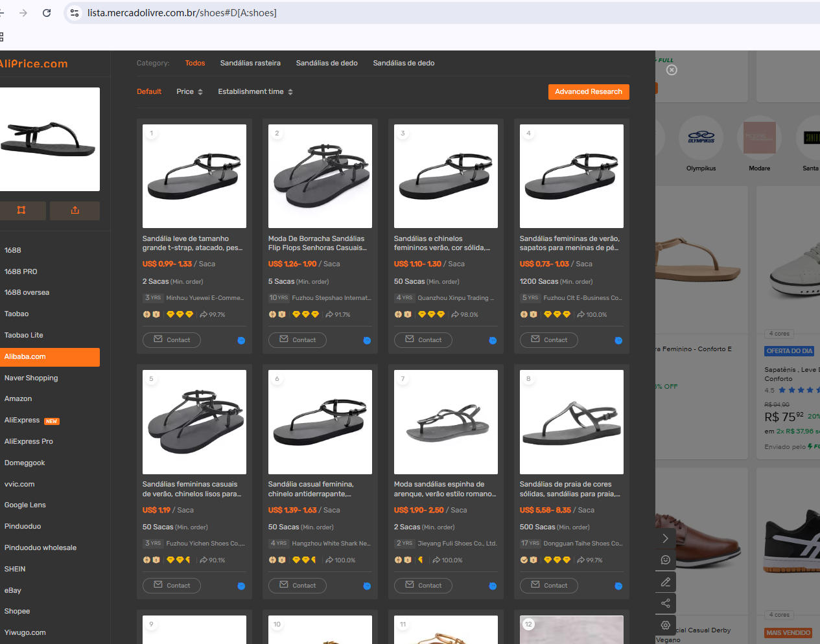Image resolution: width=820 pixels, height=644 pixels.
Task: Click the Modare brand logo
Action: 760,137
